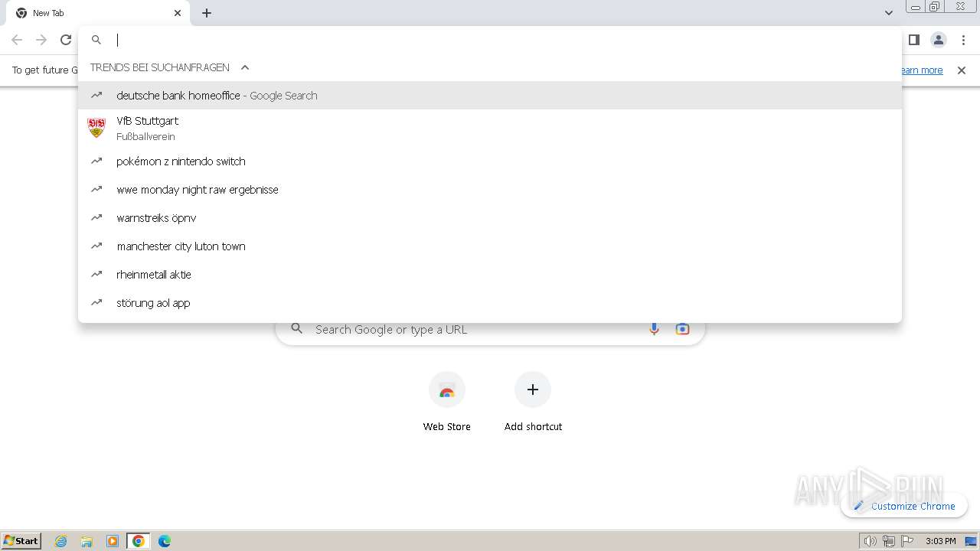Screen dimensions: 980x551
Task: Dismiss the info bar with X
Action: tap(962, 70)
